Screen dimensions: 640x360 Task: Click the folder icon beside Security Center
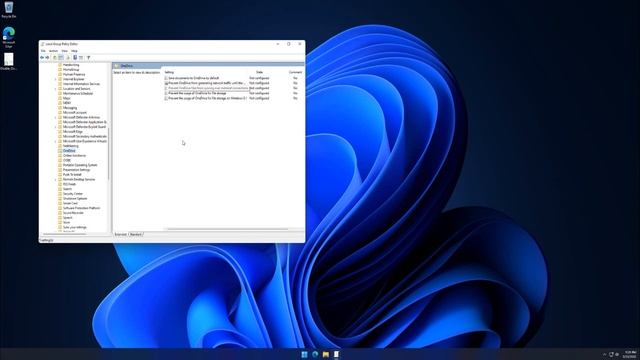pyautogui.click(x=60, y=193)
